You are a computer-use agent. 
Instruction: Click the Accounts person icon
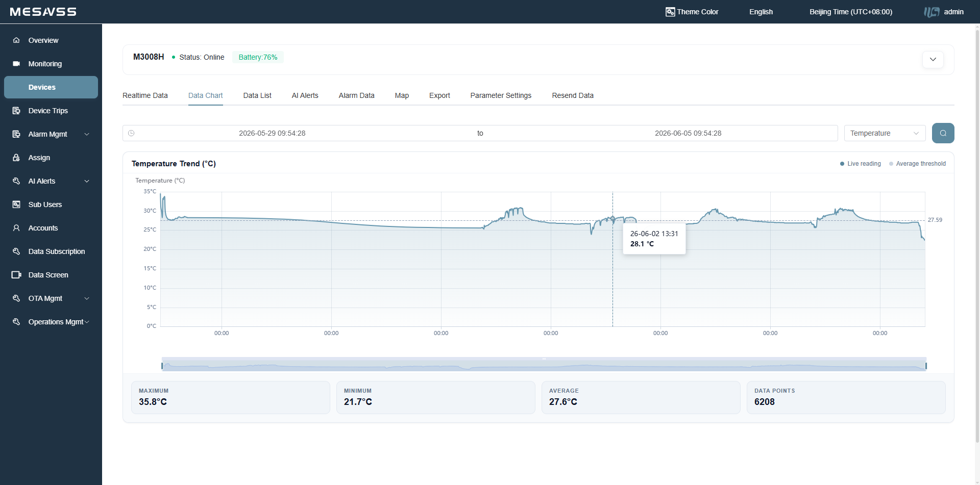tap(16, 228)
